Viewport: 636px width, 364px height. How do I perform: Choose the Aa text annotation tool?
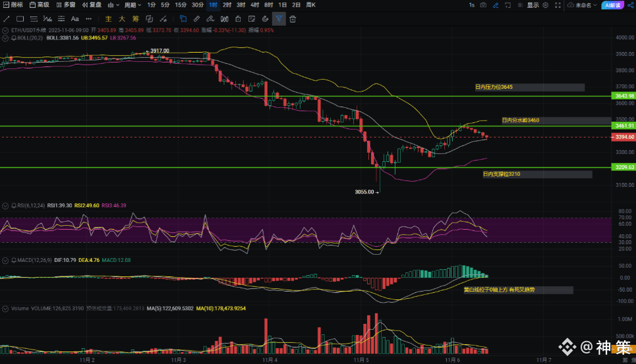74,19
